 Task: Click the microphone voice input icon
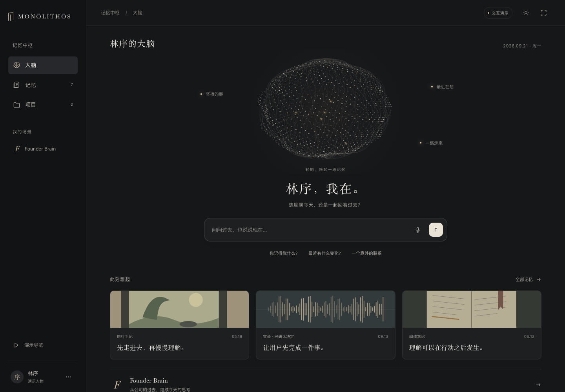point(417,230)
